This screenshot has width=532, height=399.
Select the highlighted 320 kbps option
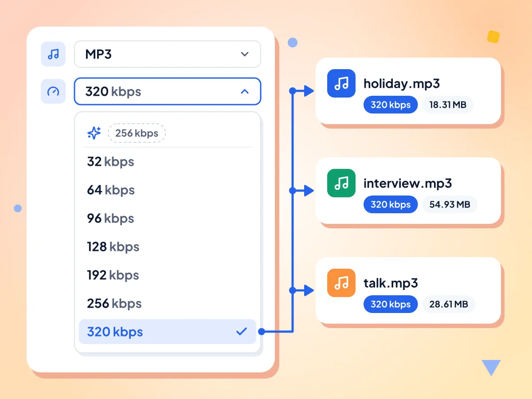168,332
